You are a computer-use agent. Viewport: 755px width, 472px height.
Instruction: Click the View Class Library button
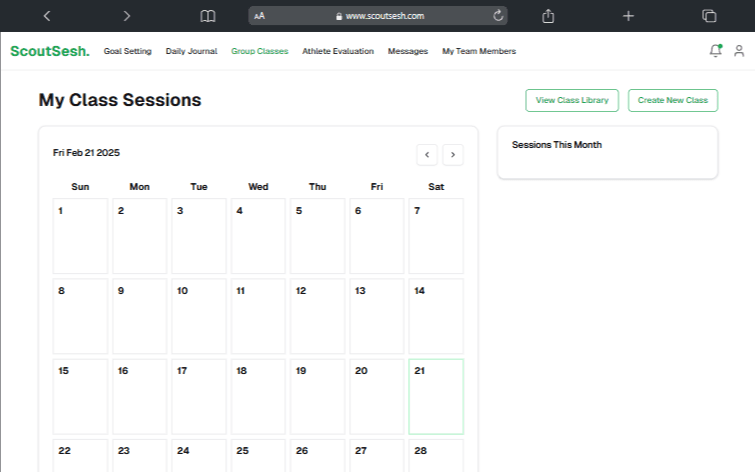[572, 100]
